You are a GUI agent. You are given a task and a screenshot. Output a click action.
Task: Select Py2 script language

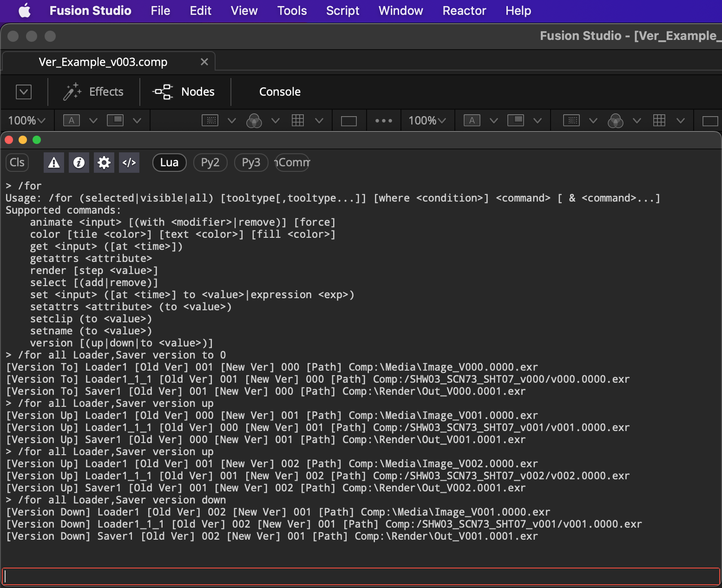click(210, 163)
